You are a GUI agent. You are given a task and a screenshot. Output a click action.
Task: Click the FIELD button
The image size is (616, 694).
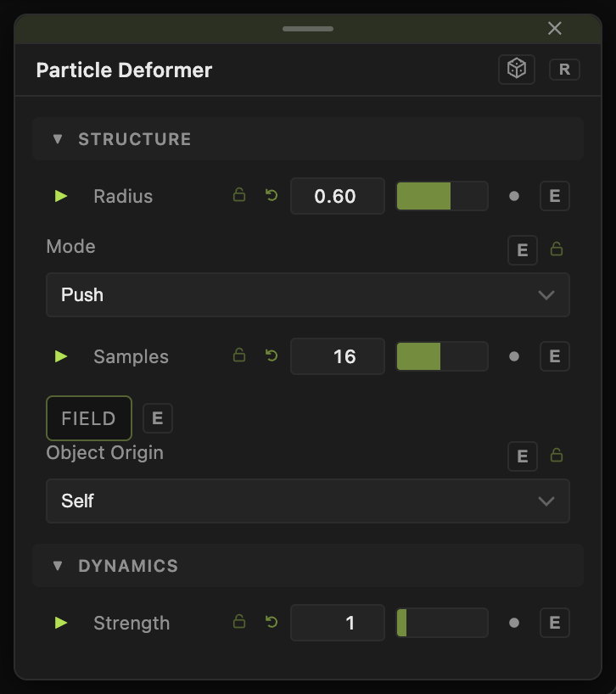click(89, 418)
